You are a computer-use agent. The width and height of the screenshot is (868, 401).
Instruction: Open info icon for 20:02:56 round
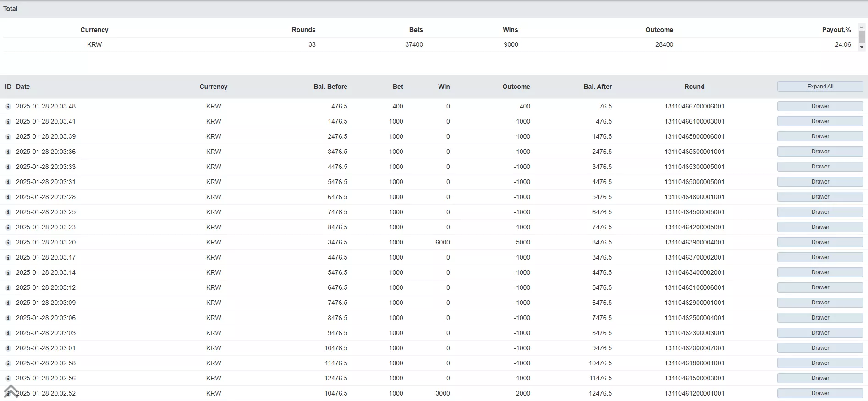pyautogui.click(x=8, y=378)
